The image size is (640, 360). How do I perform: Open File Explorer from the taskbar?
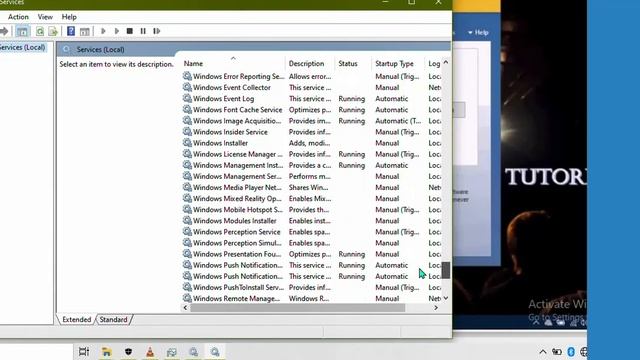[x=107, y=351]
